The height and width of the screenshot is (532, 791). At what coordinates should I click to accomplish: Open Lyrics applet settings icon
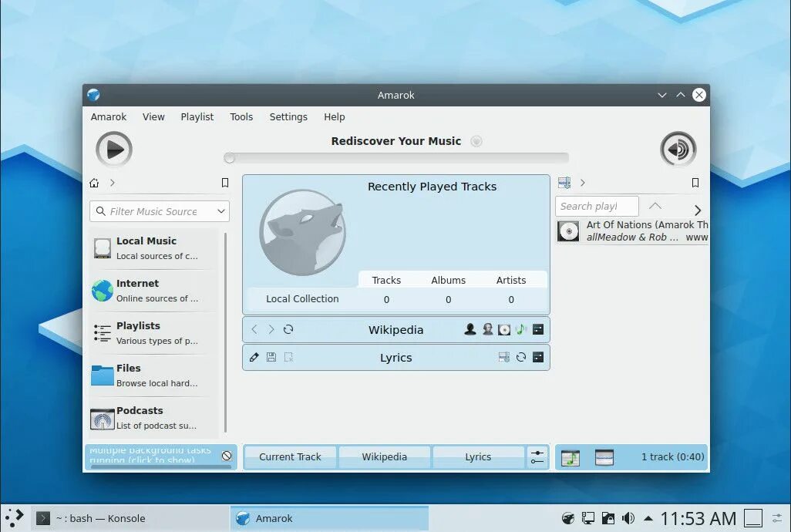(538, 357)
